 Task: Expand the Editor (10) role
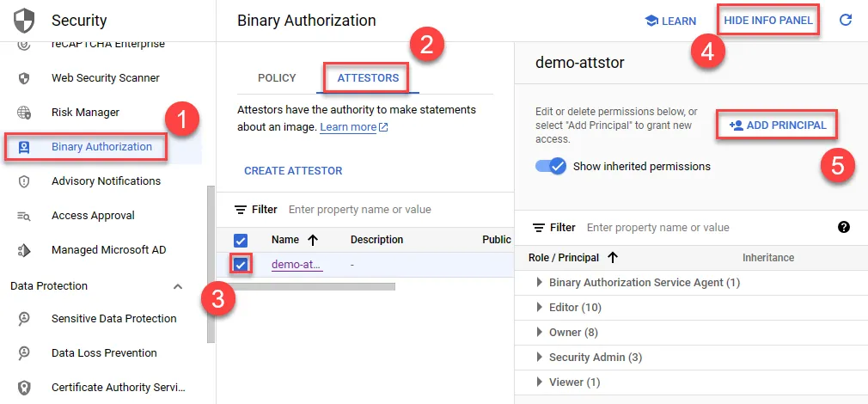540,307
